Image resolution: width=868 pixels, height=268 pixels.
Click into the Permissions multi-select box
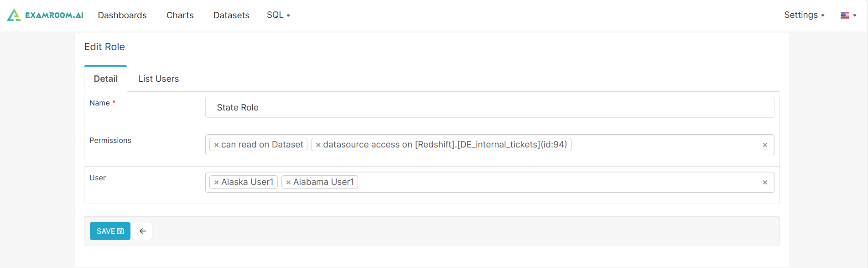coord(661,145)
